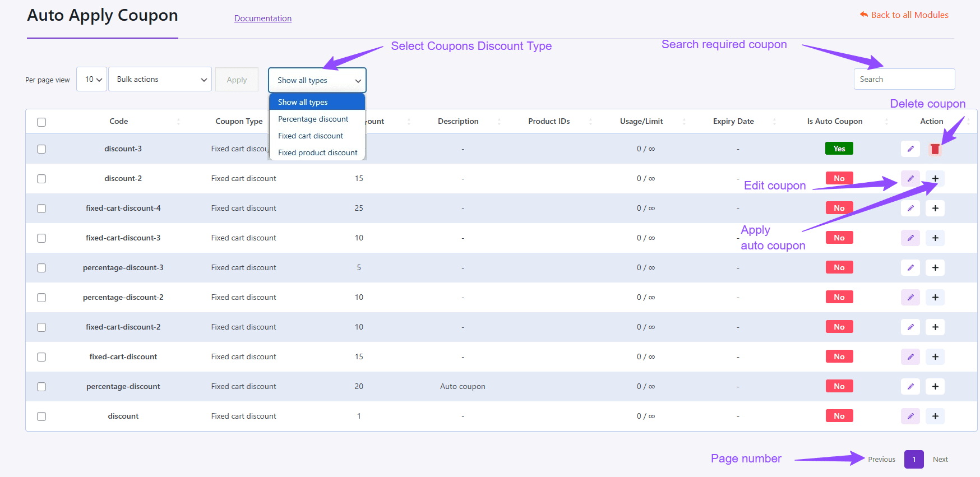Viewport: 980px width, 477px height.
Task: Click the plus icon for fixed-cart-discount row
Action: pyautogui.click(x=935, y=357)
